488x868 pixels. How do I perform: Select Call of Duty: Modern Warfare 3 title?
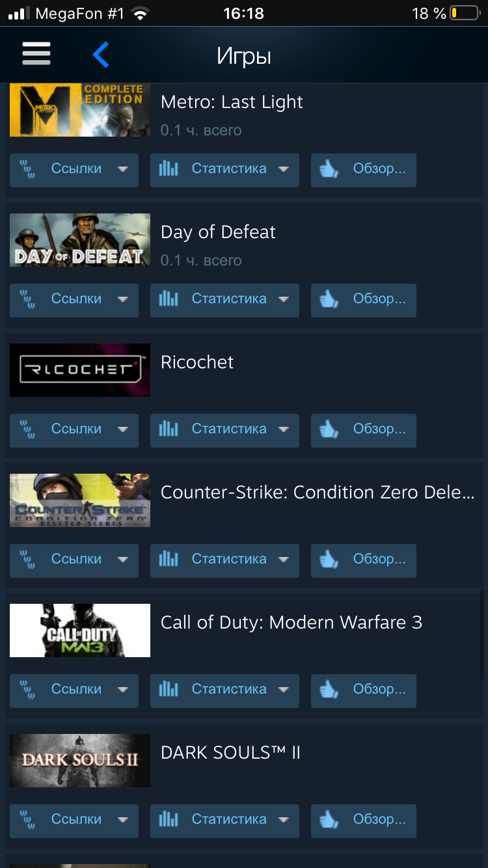tap(291, 623)
